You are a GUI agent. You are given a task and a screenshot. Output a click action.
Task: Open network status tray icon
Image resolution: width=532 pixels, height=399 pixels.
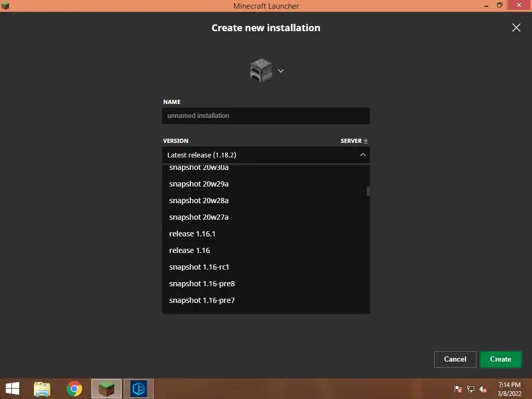[471, 389]
